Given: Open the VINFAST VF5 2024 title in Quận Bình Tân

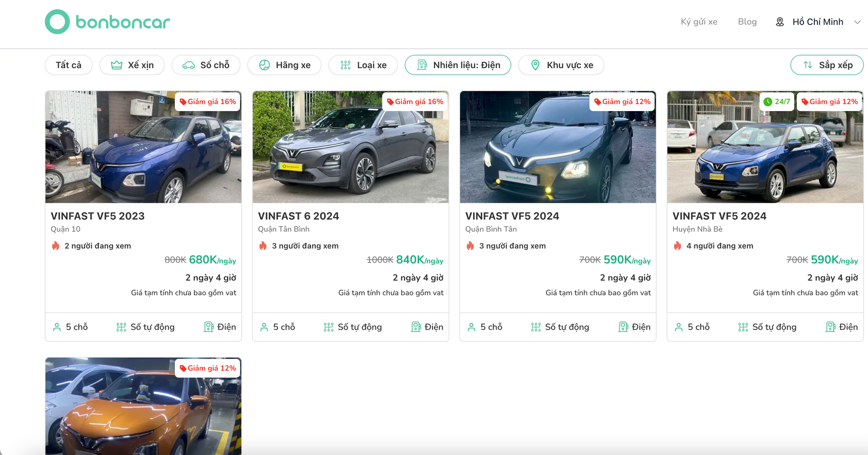Looking at the screenshot, I should coord(512,216).
